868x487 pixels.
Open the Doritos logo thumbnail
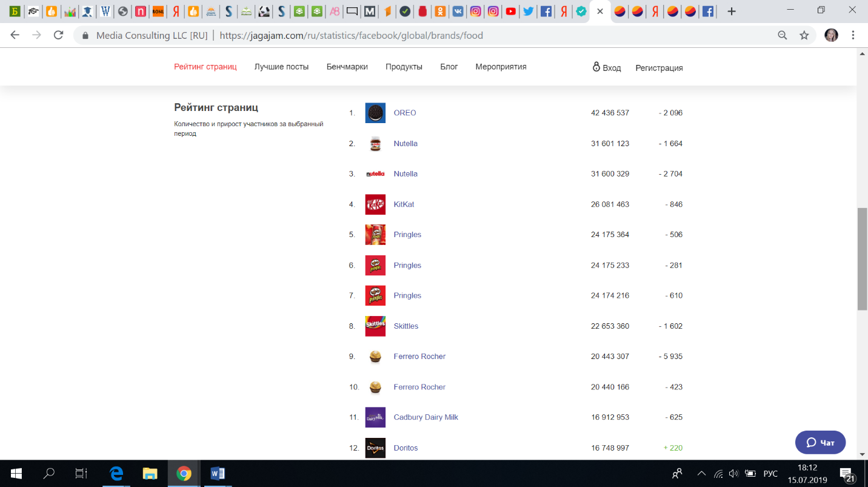[375, 448]
